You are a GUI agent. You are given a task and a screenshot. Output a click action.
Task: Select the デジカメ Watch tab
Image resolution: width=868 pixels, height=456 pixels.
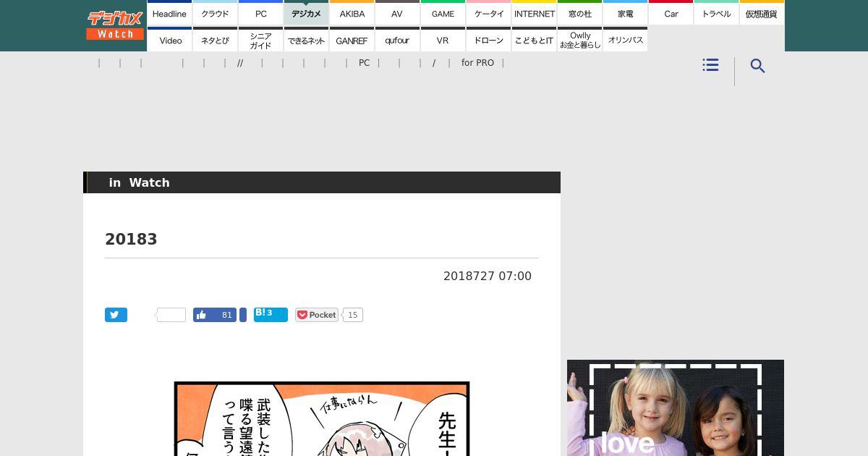coord(306,12)
